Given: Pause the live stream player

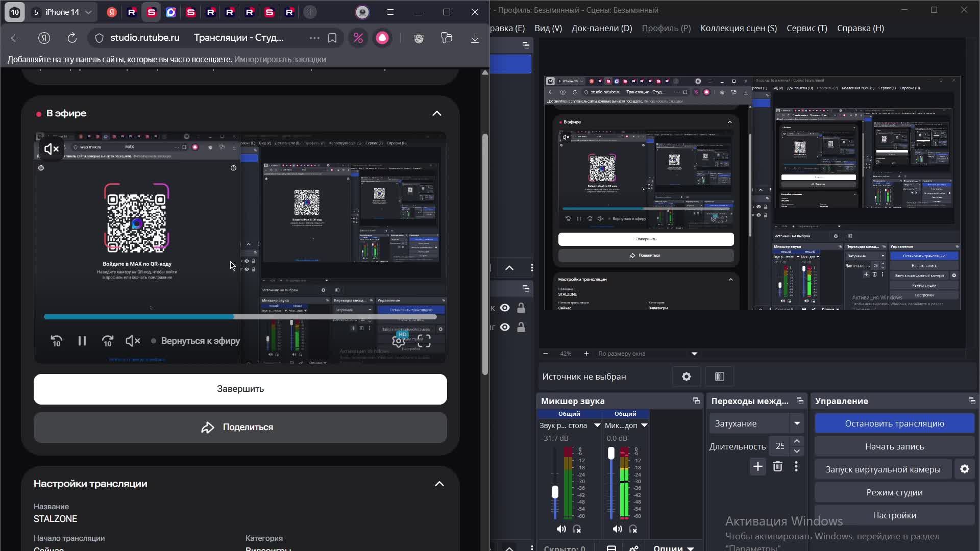Looking at the screenshot, I should click(x=82, y=341).
